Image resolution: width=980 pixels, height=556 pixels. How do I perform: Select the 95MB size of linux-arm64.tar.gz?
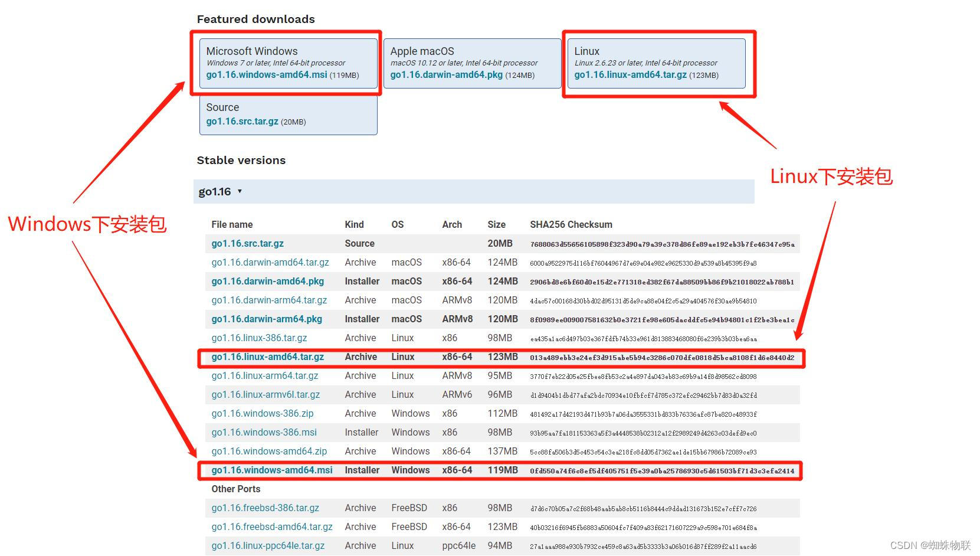click(x=500, y=375)
